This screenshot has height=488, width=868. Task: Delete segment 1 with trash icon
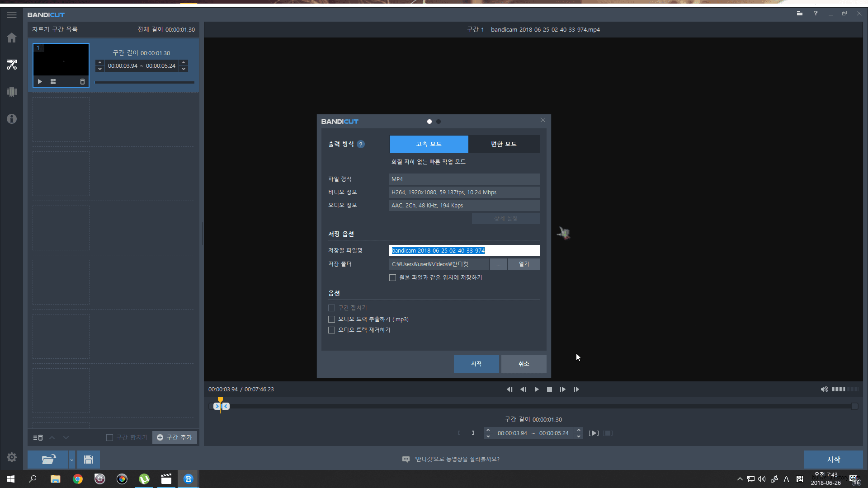coord(82,82)
